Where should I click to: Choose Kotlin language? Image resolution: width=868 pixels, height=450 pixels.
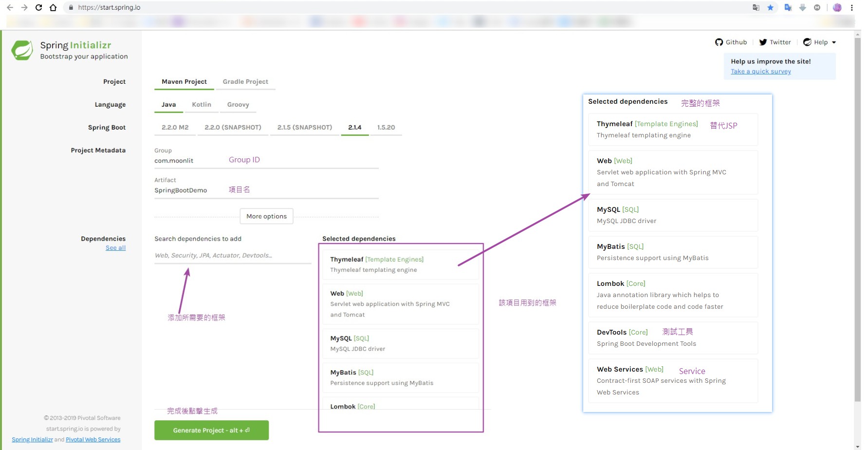(x=202, y=105)
